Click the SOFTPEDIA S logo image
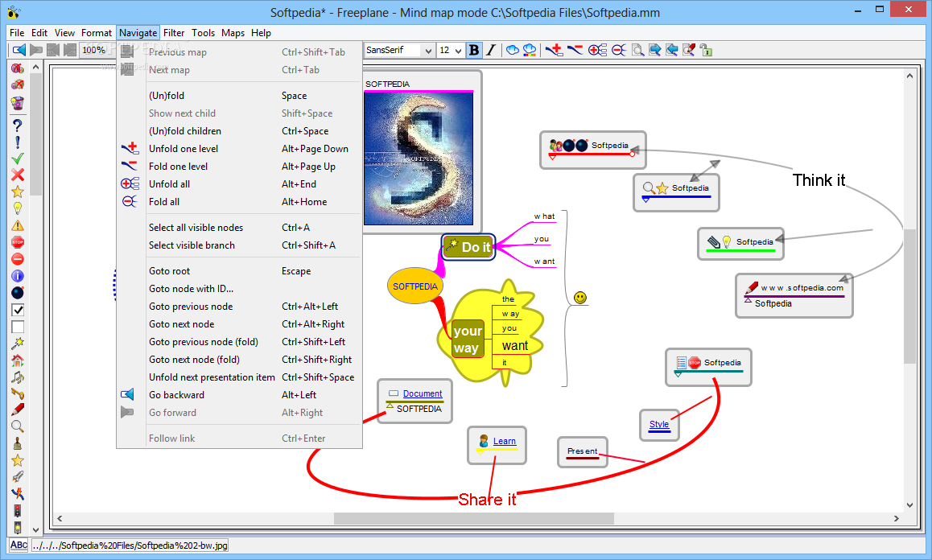This screenshot has width=932, height=560. coord(419,159)
